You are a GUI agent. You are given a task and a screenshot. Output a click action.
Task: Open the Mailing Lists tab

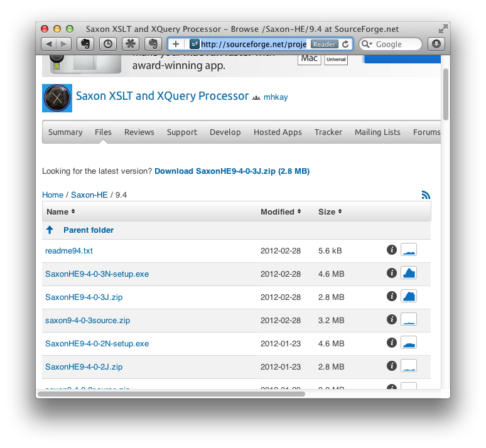377,132
